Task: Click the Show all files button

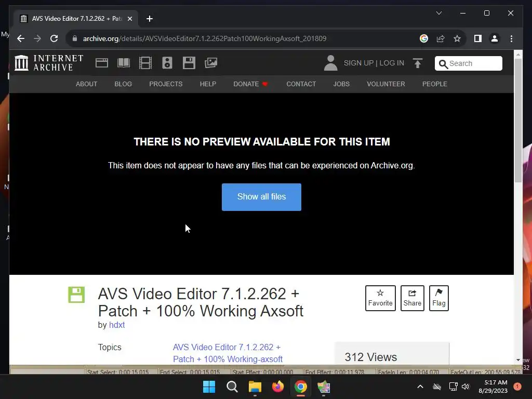Action: click(x=262, y=197)
